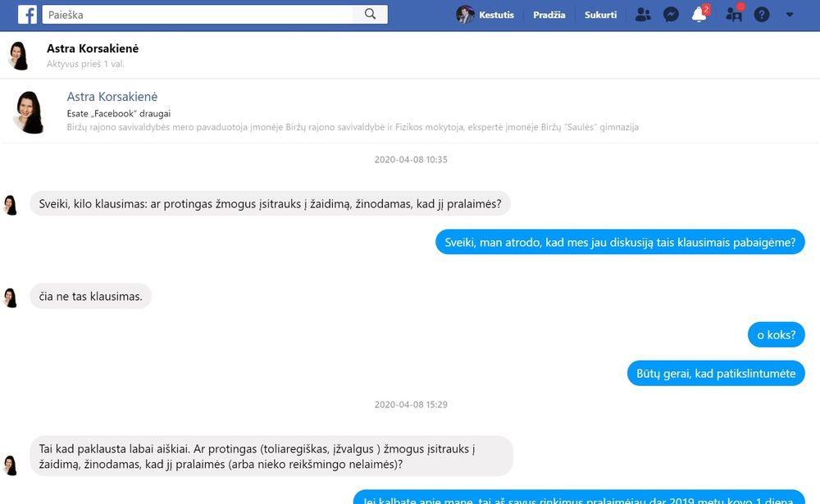820x504 pixels.
Task: Click small avatar in conversation header
Action: pos(18,55)
